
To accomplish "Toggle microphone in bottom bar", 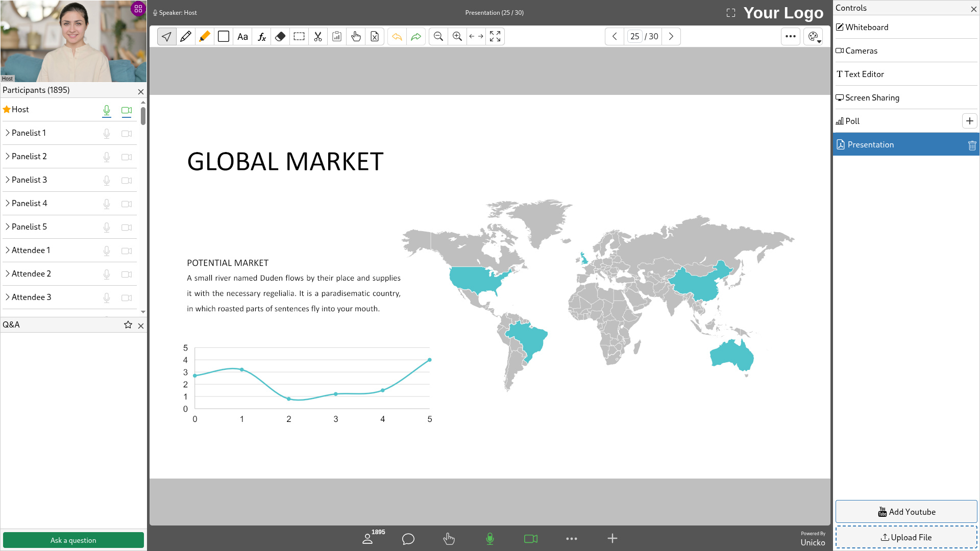I will point(490,539).
